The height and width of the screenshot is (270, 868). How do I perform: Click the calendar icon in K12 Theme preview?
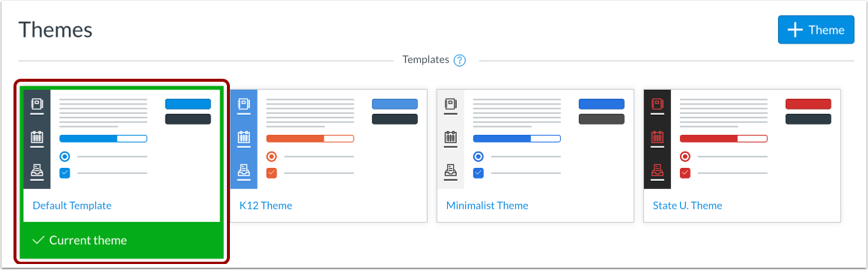[243, 137]
